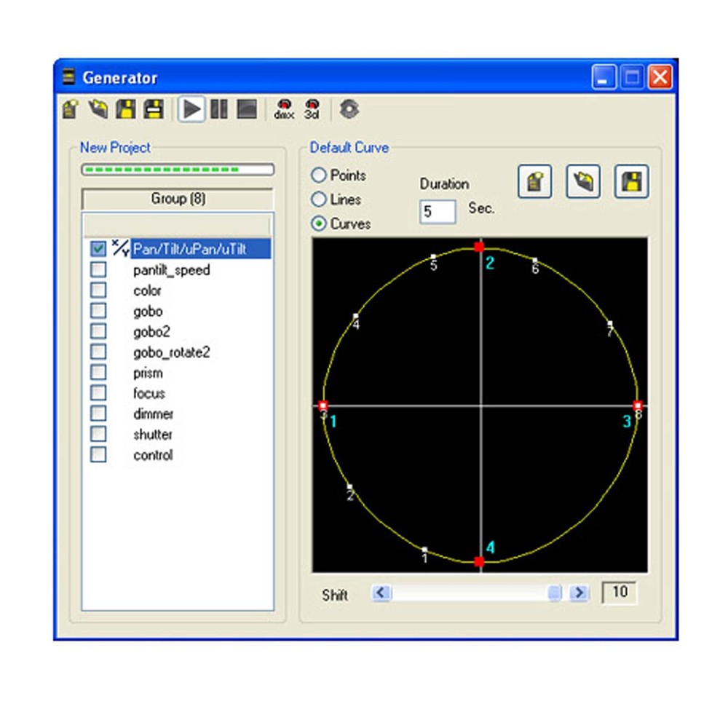The image size is (728, 728).
Task: Click the Open curve icon in Default Curve panel
Action: coord(582,182)
